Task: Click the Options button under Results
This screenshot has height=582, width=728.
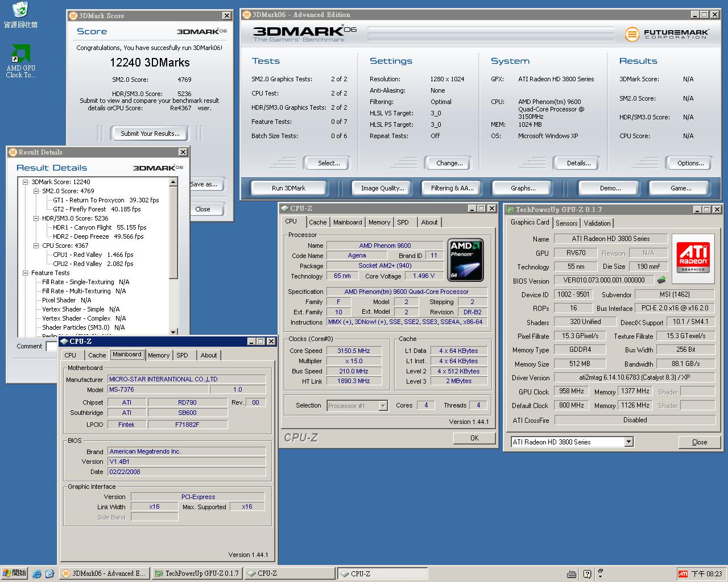Action: click(x=690, y=163)
